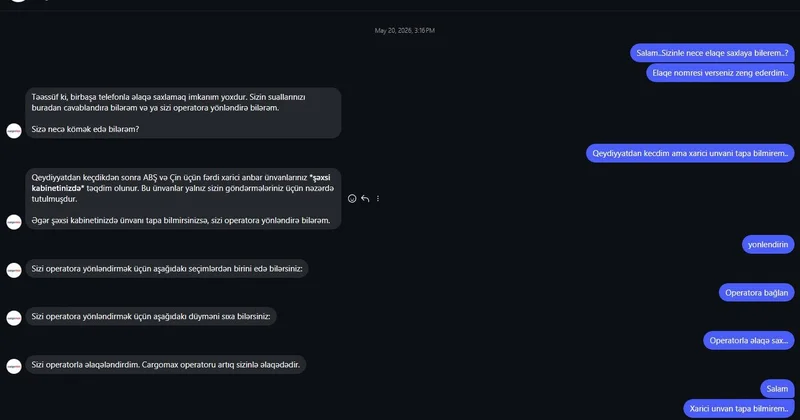Click avatar beside 'seçimlərdən birini' message
This screenshot has width=800, height=420.
(14, 270)
